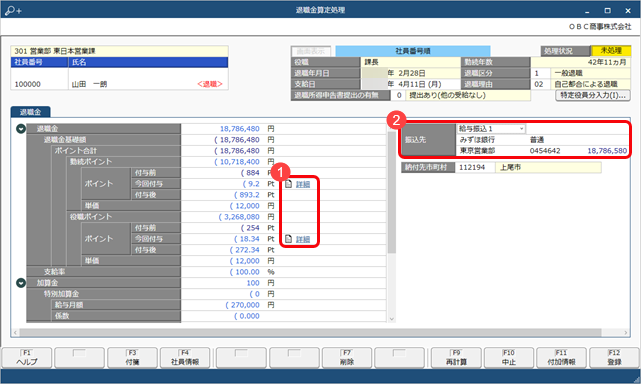The width and height of the screenshot is (641, 384).
Task: Click the 付与後 value 893.2
Action: [247, 195]
